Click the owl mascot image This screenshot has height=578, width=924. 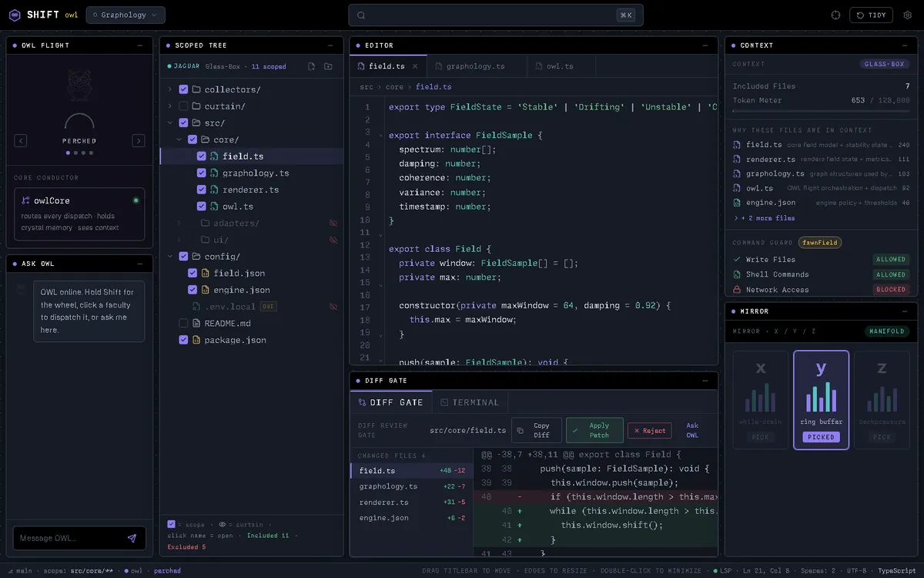click(x=79, y=85)
